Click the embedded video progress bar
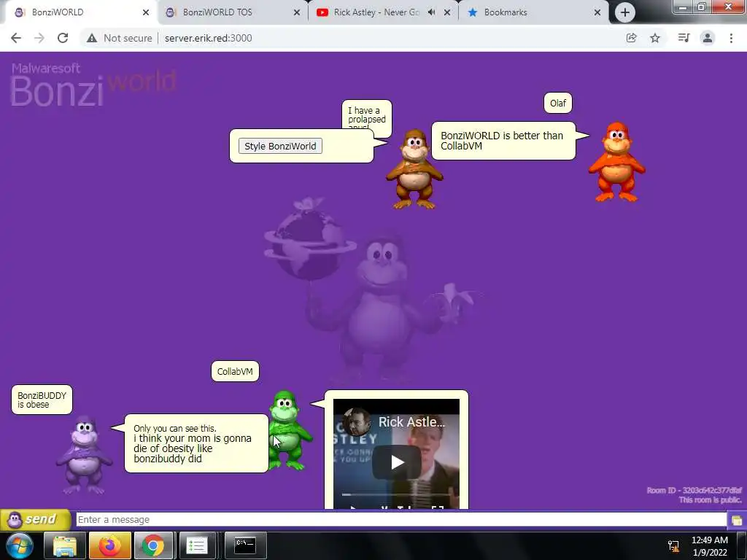 (x=396, y=495)
